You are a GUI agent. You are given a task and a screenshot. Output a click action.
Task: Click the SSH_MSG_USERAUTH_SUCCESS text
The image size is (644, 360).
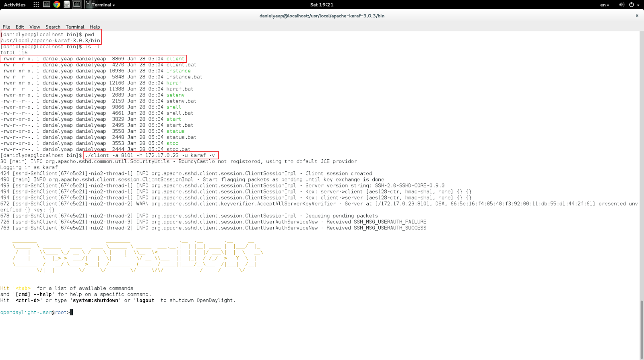(x=390, y=228)
